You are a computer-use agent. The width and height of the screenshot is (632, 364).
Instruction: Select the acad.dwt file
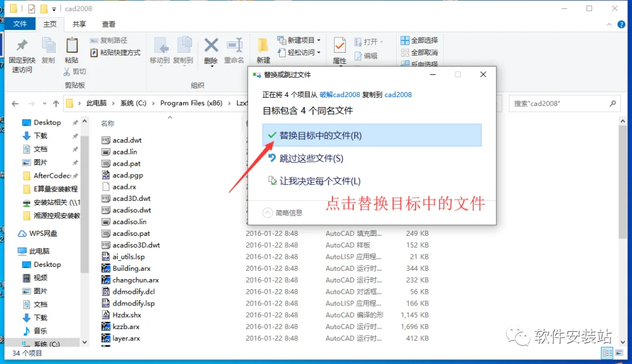pos(127,140)
